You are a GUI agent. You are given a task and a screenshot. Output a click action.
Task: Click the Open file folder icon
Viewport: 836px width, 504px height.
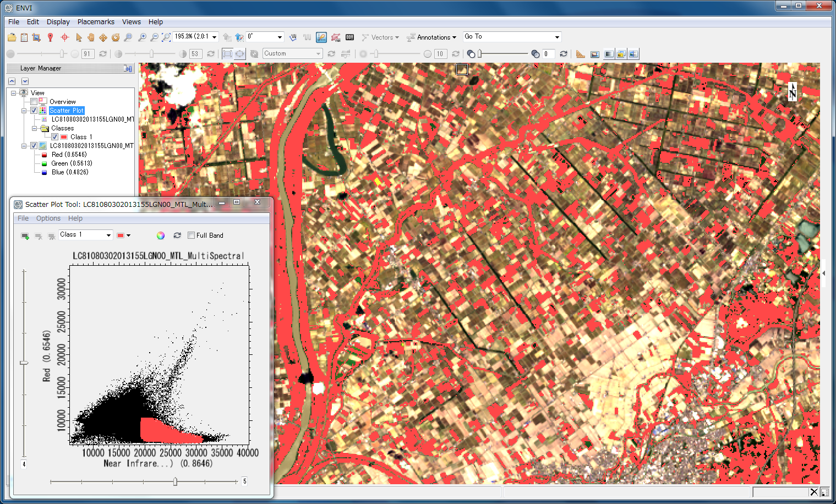click(x=12, y=37)
